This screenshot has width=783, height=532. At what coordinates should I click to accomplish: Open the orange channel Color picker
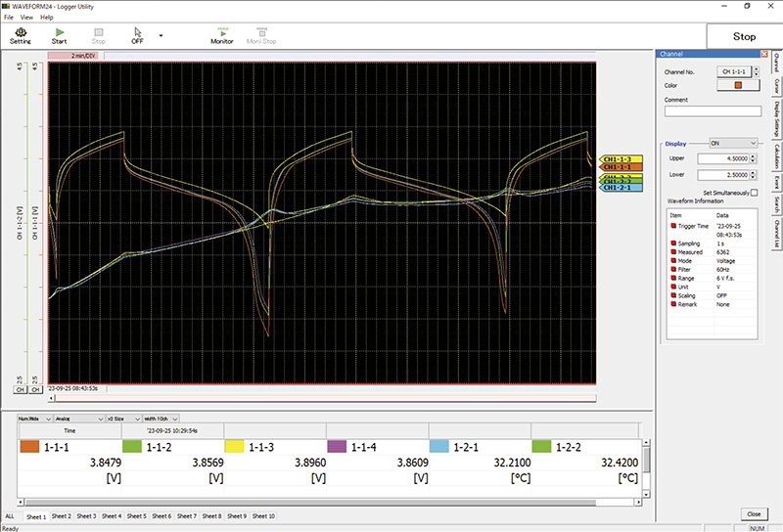[x=738, y=85]
